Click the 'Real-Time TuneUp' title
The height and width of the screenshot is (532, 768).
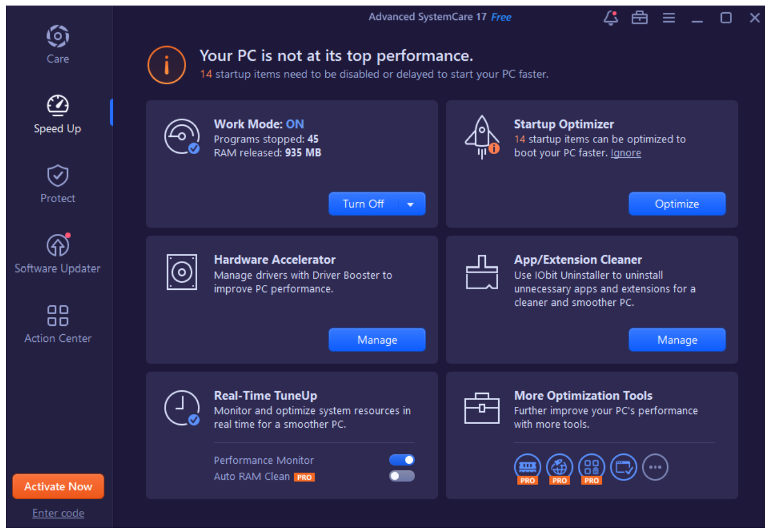click(x=265, y=396)
